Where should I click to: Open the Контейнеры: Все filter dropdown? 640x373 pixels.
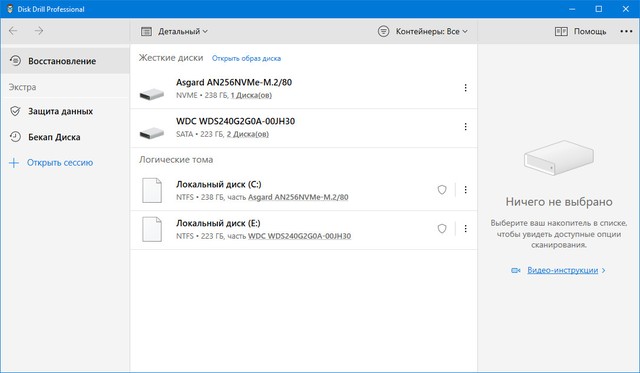point(422,31)
